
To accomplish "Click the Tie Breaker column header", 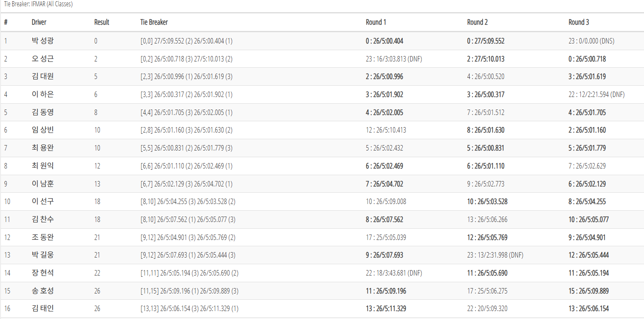I will [x=154, y=22].
